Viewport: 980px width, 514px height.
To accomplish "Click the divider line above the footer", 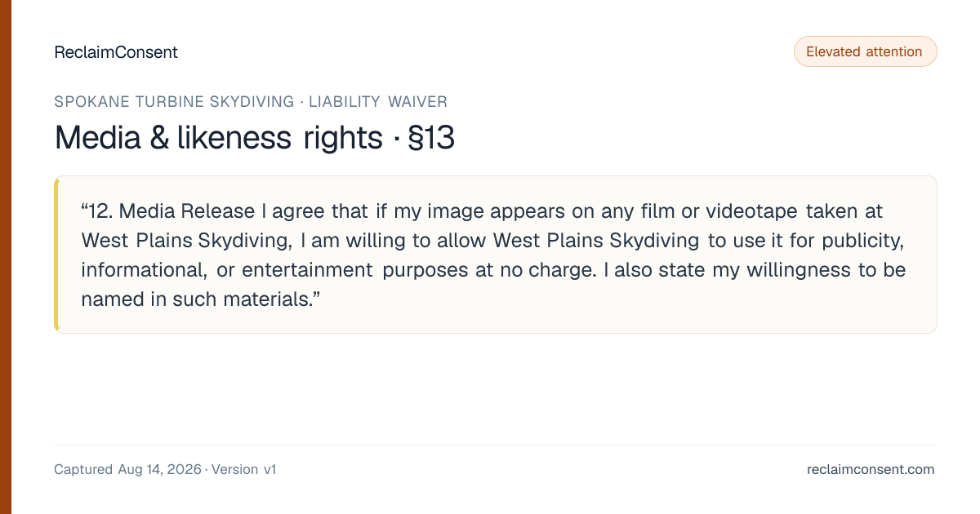I will pos(496,445).
